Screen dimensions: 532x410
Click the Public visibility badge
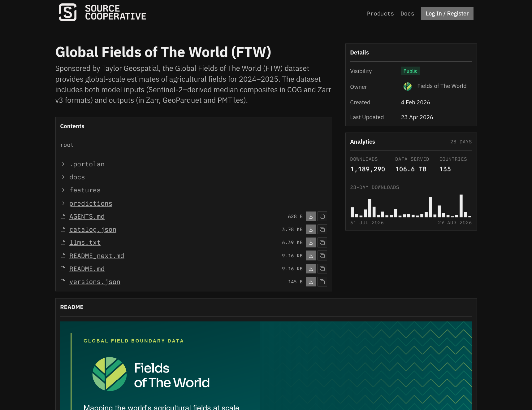pos(410,71)
